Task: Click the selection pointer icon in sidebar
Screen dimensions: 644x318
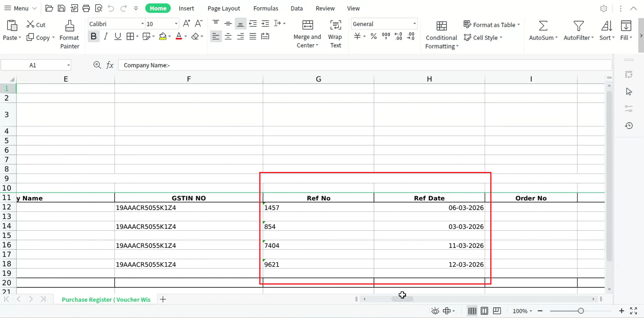Action: click(629, 92)
